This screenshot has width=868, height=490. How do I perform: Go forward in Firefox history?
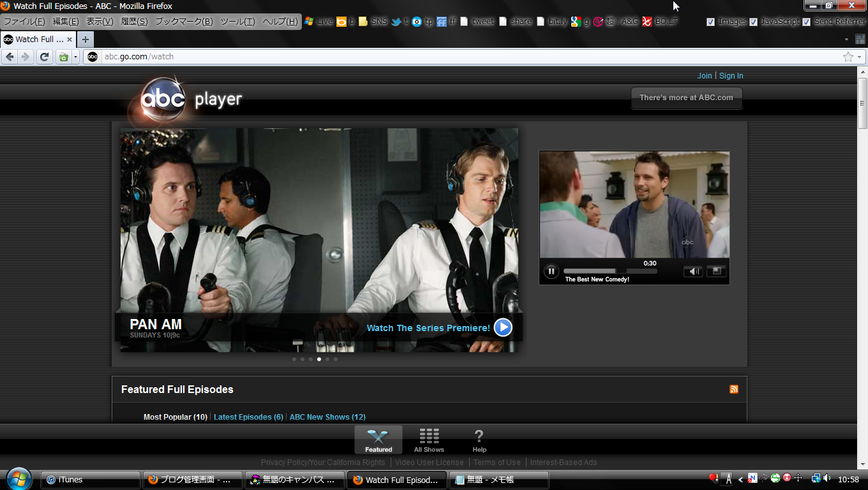pyautogui.click(x=25, y=57)
